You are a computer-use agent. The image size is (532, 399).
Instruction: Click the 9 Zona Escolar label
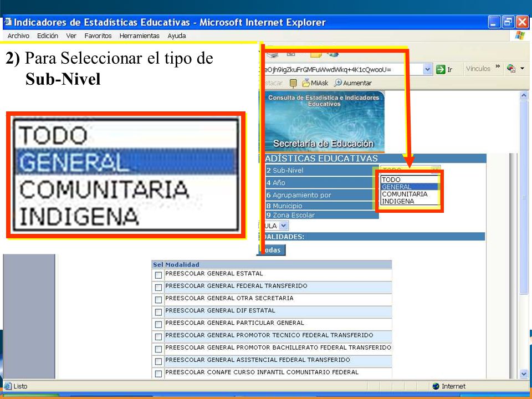point(290,215)
